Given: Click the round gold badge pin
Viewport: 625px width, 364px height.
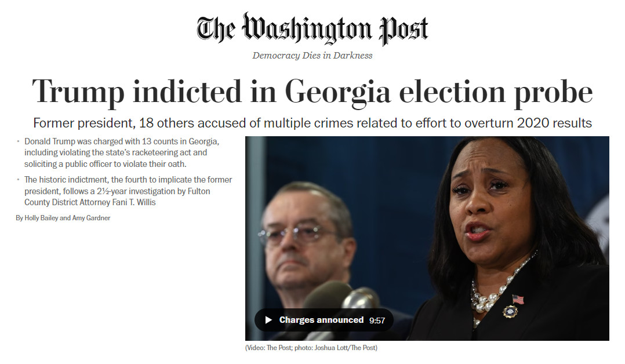Looking at the screenshot, I should [x=510, y=311].
